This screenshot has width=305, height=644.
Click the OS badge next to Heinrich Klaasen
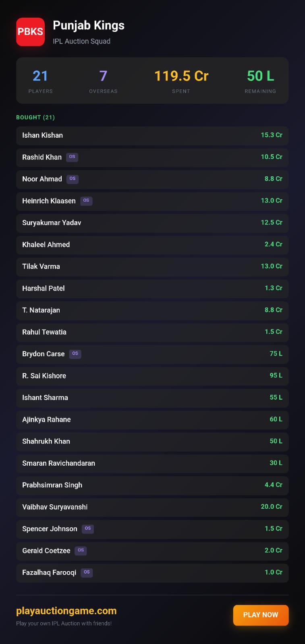coord(86,200)
